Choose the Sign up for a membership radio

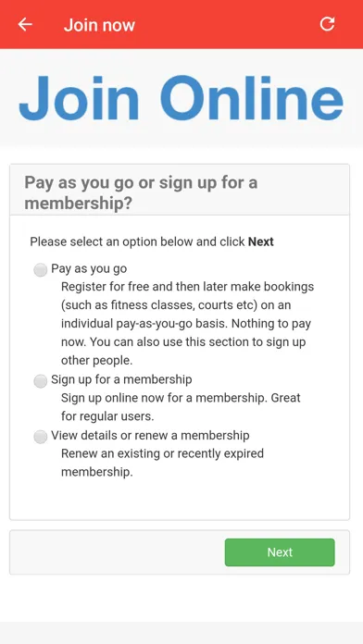click(41, 381)
